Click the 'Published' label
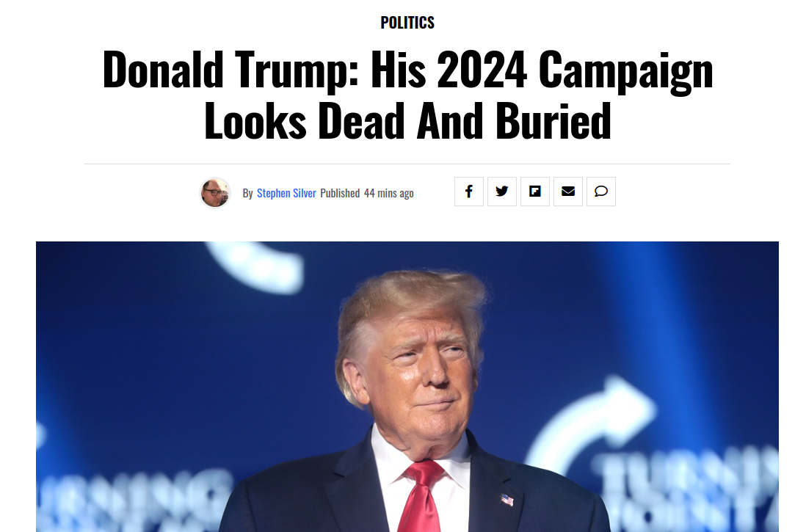 point(340,193)
